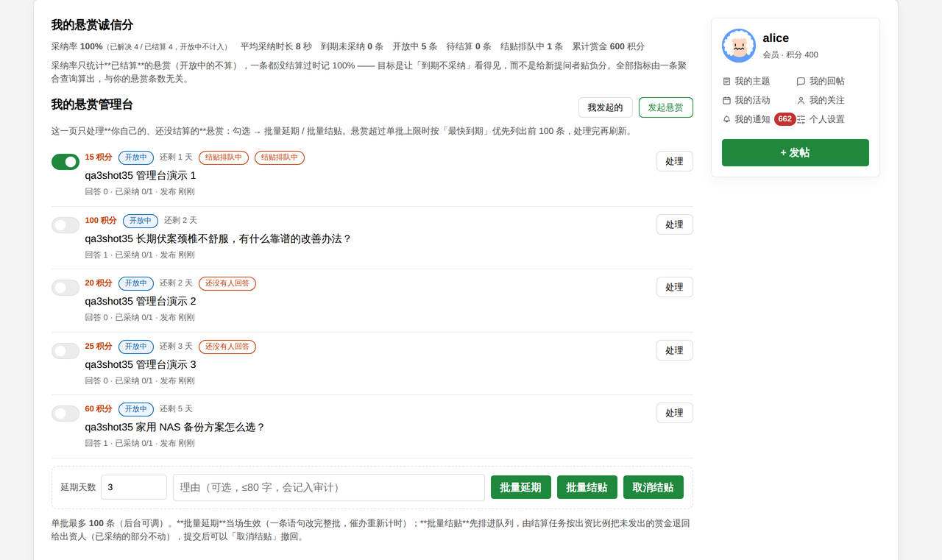
Task: Click the 我的回帖 speech bubble icon
Action: click(801, 81)
